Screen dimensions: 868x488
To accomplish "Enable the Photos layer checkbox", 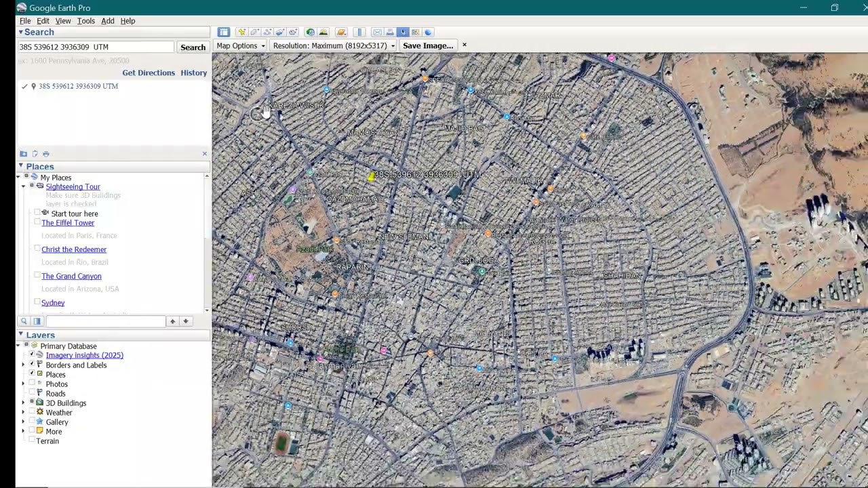I will (31, 384).
